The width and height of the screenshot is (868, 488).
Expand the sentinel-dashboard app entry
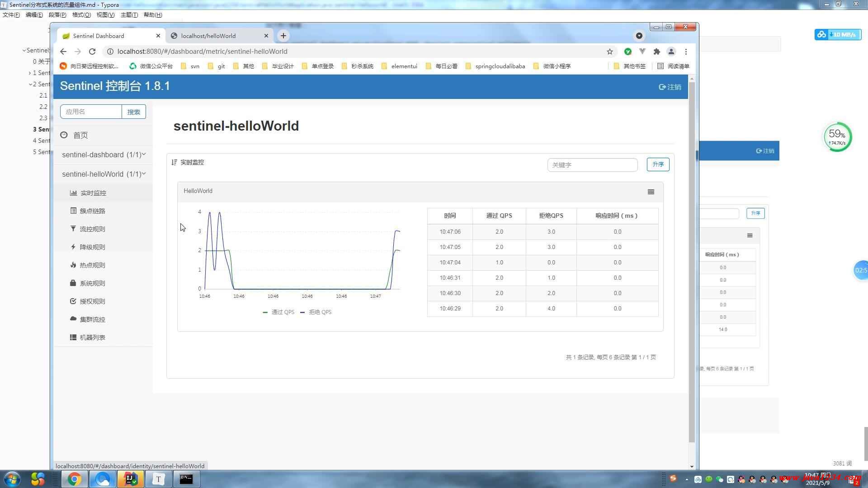pos(104,155)
